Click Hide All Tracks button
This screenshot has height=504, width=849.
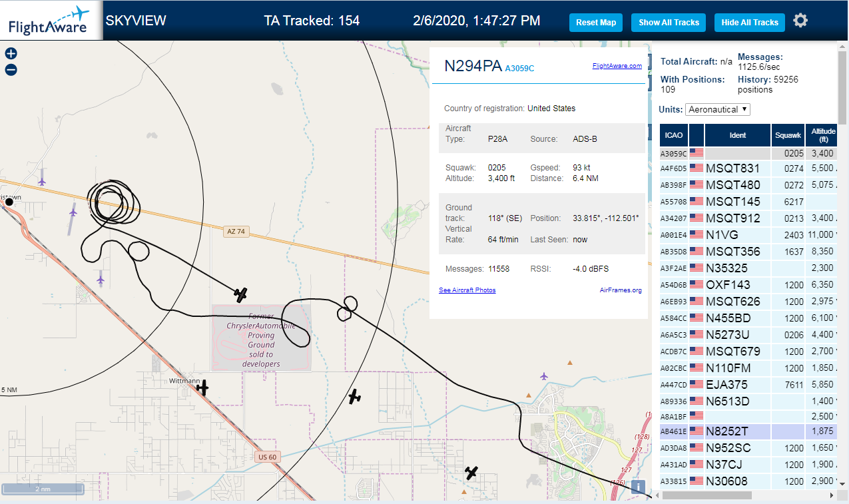(x=750, y=22)
